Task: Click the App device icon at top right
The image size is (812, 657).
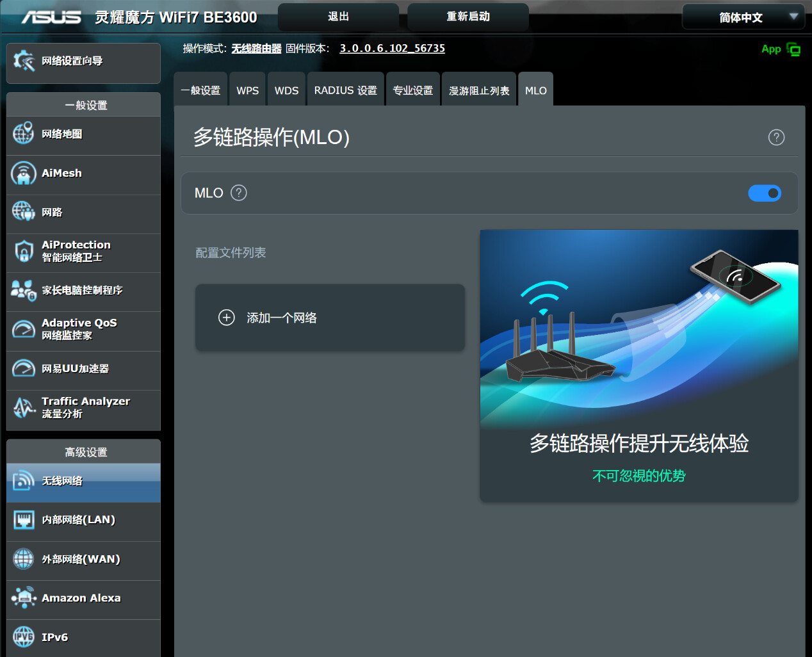Action: coord(793,49)
